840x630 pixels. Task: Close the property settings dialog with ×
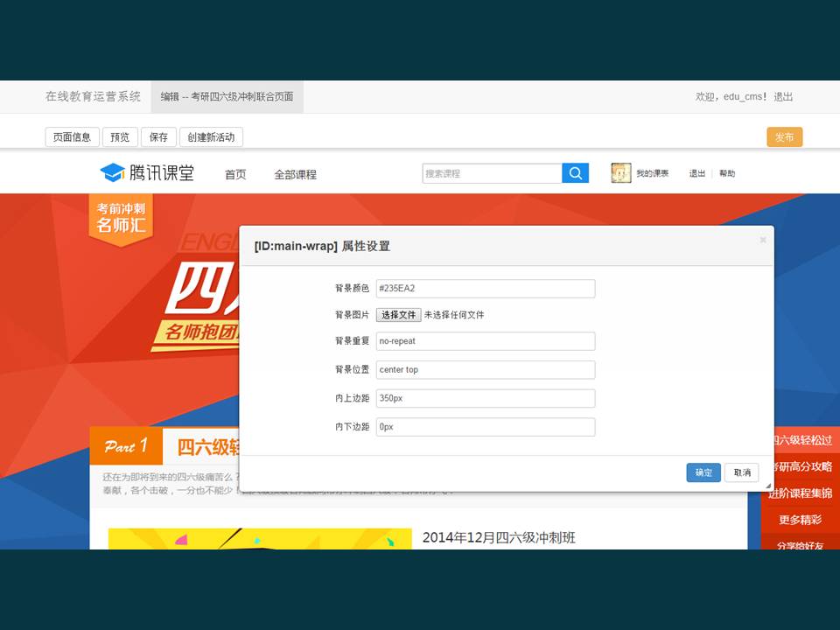click(x=763, y=240)
